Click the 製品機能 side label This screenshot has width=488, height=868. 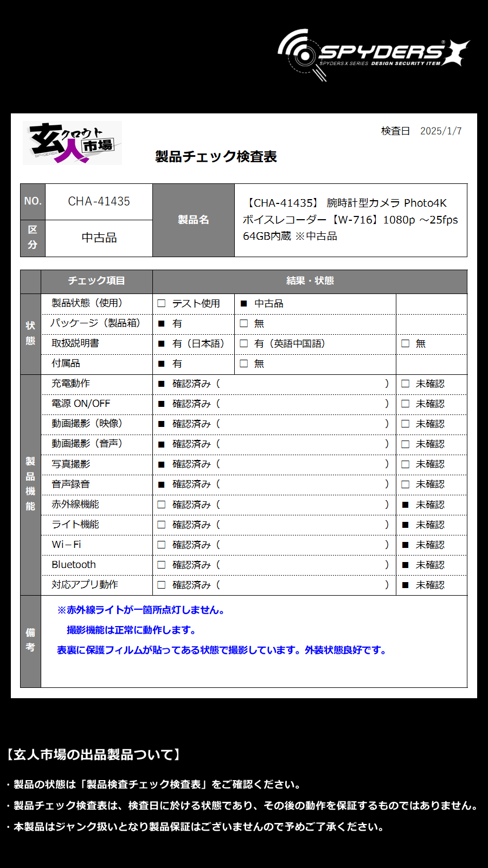click(x=30, y=484)
